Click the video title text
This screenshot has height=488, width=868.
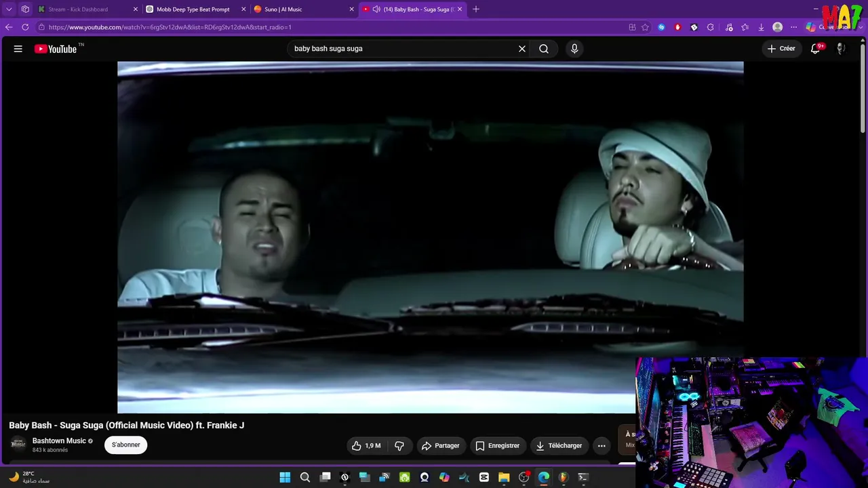click(127, 426)
